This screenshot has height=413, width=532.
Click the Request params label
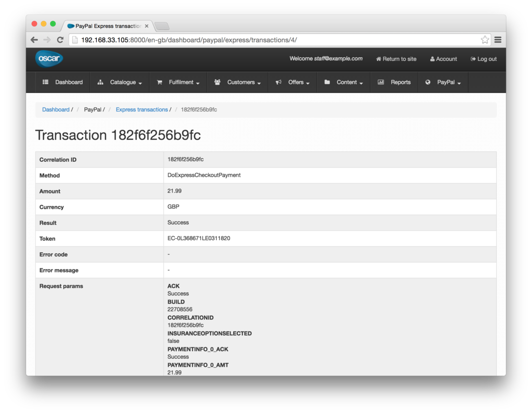[x=61, y=286]
